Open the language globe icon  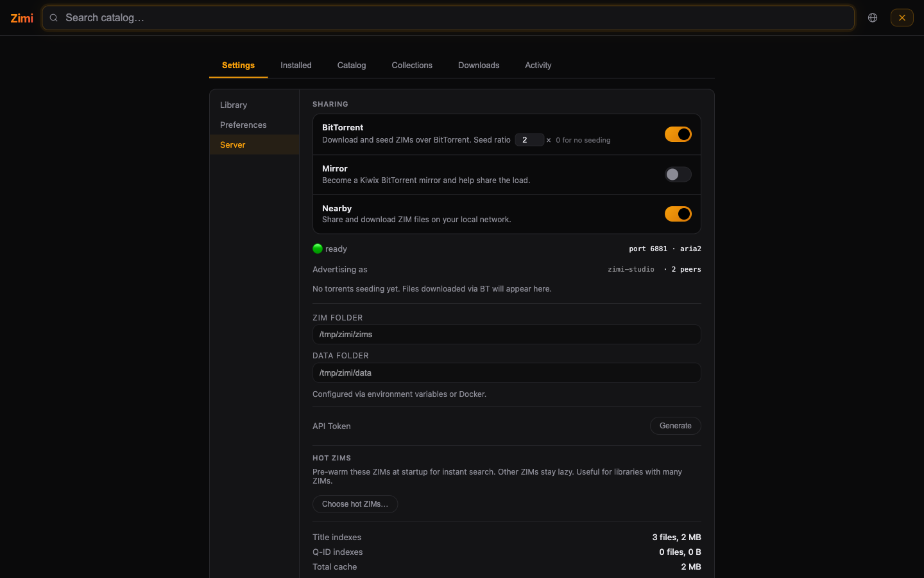tap(873, 18)
